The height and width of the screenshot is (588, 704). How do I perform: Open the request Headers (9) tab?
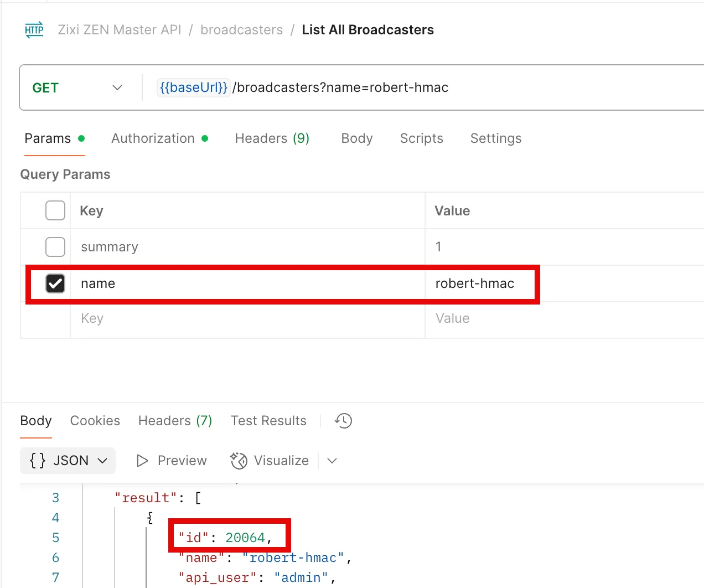tap(272, 138)
